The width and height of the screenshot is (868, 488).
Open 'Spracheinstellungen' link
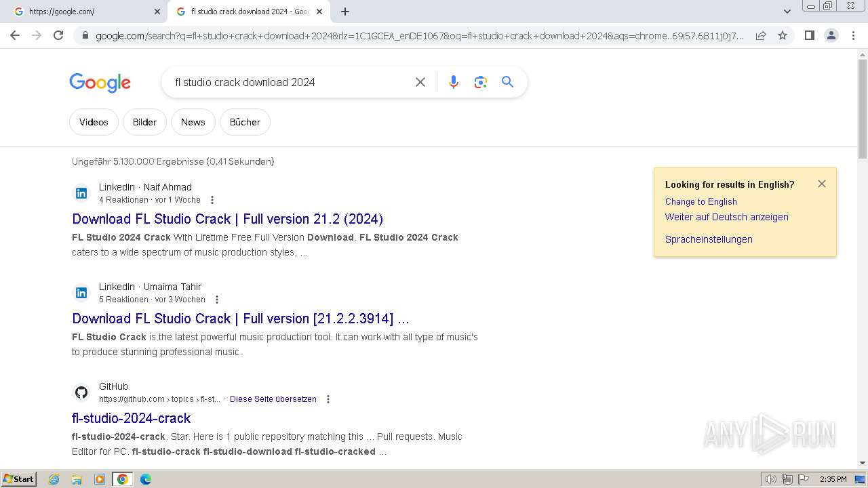click(709, 239)
